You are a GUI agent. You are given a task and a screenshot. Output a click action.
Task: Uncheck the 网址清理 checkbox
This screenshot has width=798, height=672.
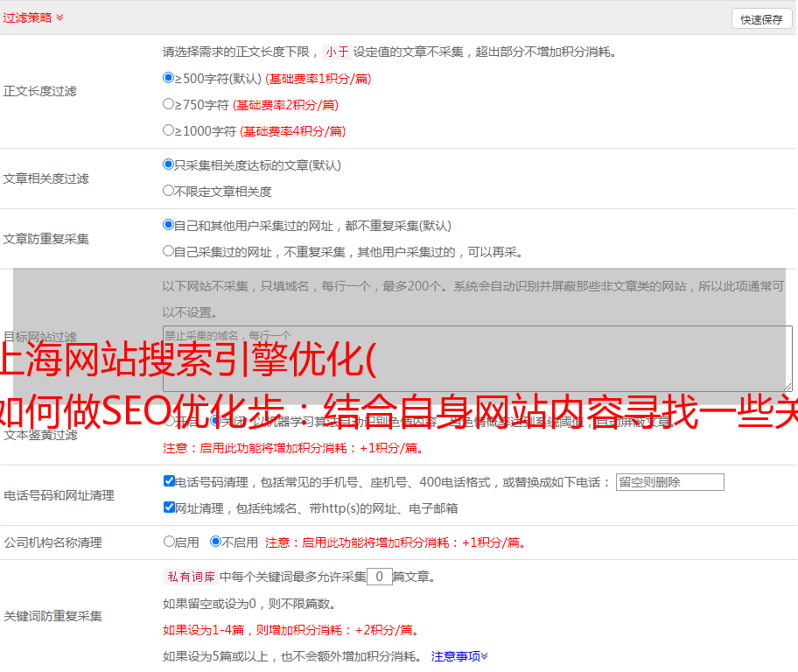170,507
